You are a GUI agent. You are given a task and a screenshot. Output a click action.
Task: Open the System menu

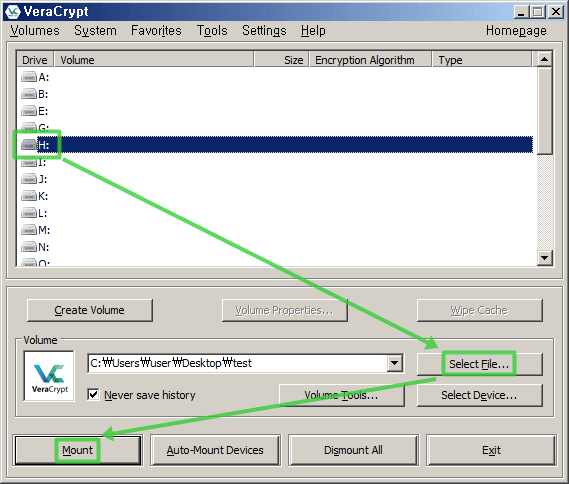tap(95, 31)
